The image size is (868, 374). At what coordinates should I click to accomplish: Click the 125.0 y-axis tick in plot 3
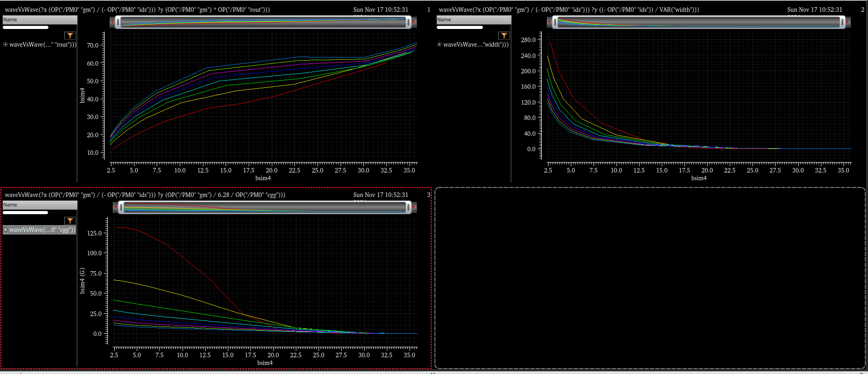tap(94, 233)
